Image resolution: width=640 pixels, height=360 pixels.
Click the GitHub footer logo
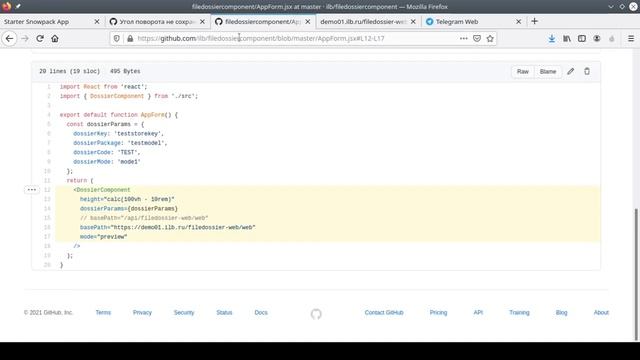[316, 313]
